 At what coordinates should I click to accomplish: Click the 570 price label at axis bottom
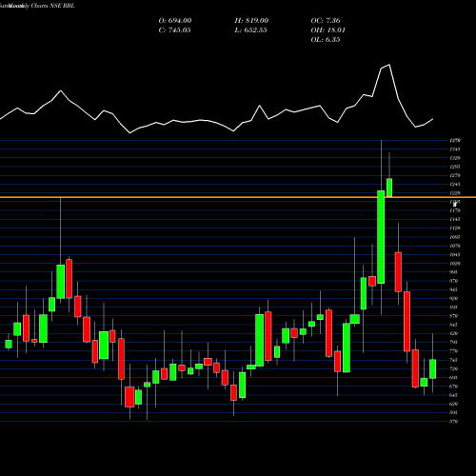454,422
